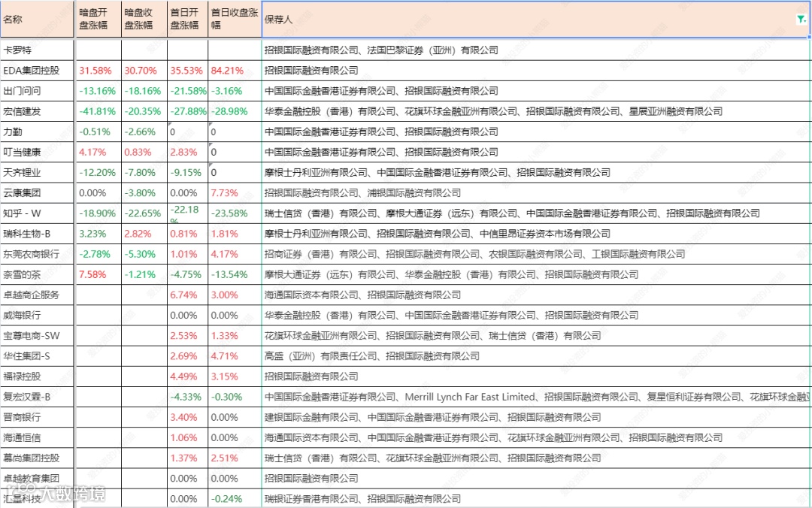812x508 pixels.
Task: Click the 1.06% cell for 海通恒信
Action: [x=187, y=437]
